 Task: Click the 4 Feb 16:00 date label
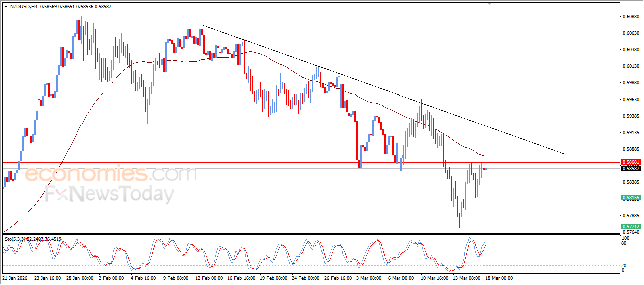(x=143, y=278)
